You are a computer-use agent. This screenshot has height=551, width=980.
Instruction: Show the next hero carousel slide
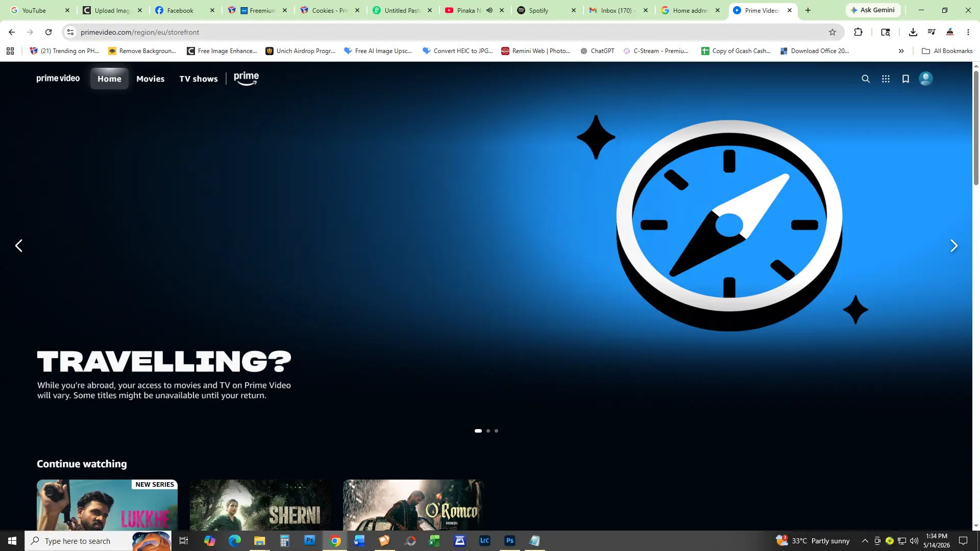[953, 246]
